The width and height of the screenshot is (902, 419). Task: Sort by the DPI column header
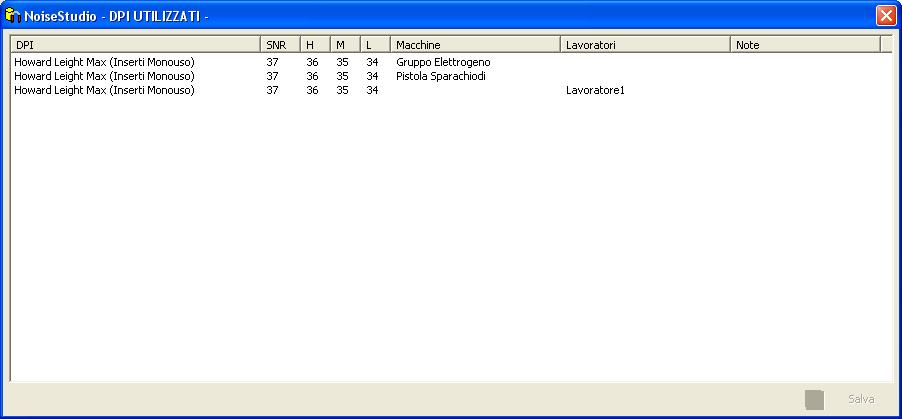click(136, 45)
